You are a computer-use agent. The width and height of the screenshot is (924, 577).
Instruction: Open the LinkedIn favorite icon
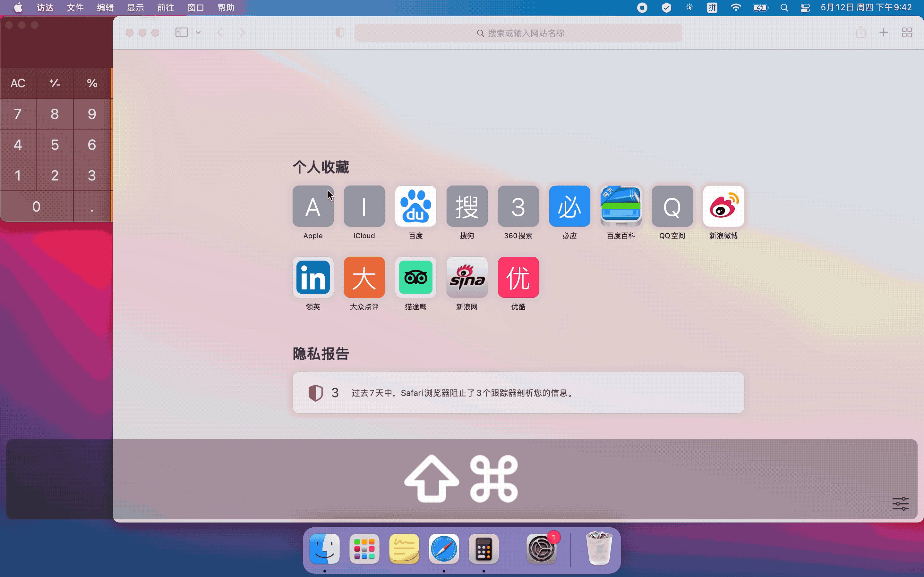point(313,277)
